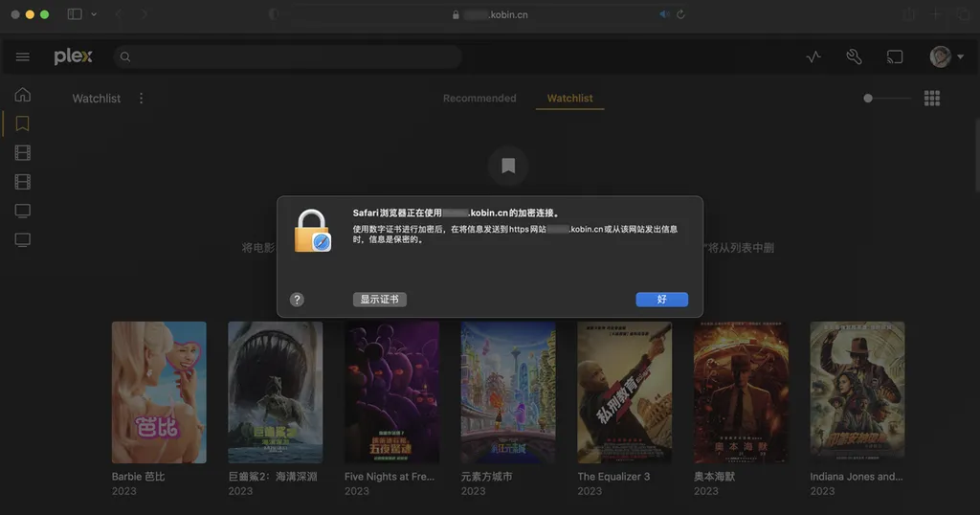Click the 奥本海默 title text
Screen dimensions: 980x515
714,477
